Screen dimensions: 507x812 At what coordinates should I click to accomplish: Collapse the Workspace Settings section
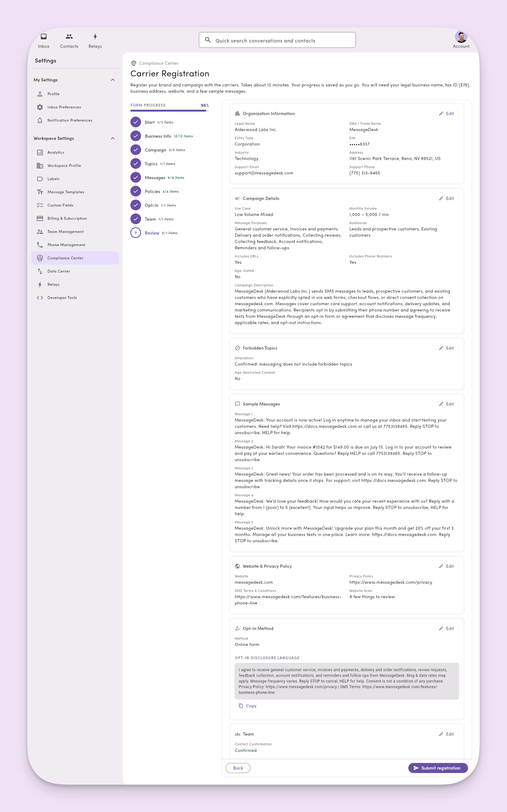point(113,138)
